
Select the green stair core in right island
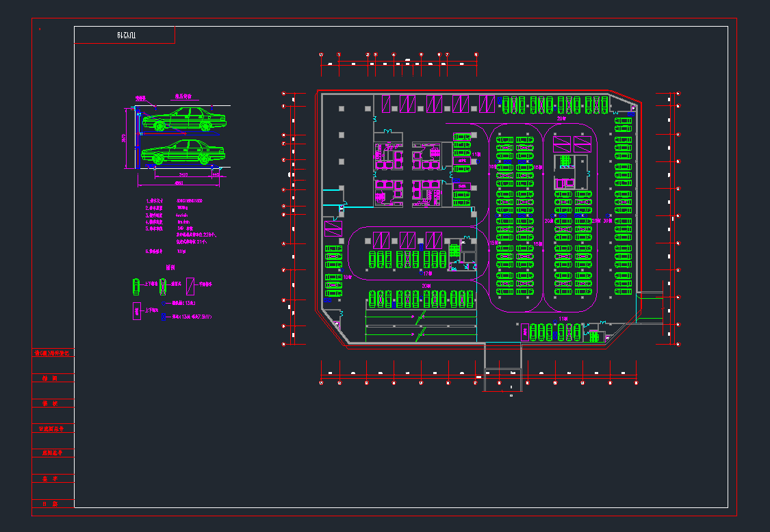[x=566, y=161]
